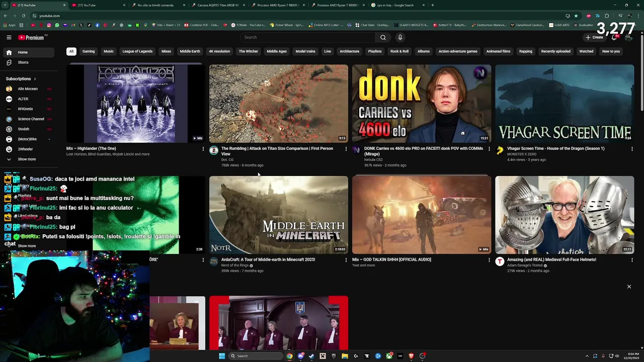Open the Create video button
This screenshot has width=644, height=362.
pos(594,37)
